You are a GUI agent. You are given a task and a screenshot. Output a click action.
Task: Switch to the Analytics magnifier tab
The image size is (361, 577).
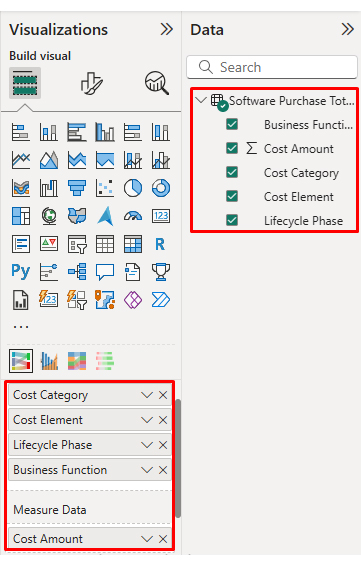pyautogui.click(x=157, y=83)
